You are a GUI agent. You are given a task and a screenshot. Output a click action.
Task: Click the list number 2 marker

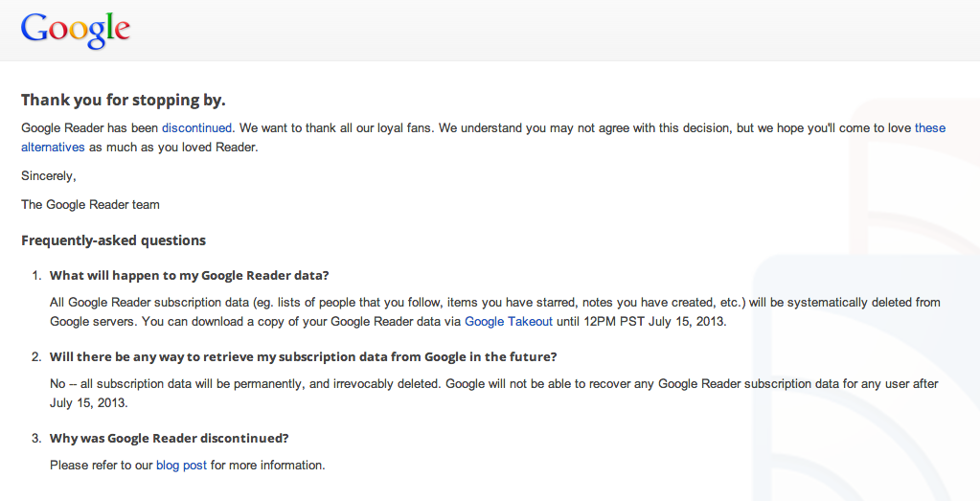point(36,356)
